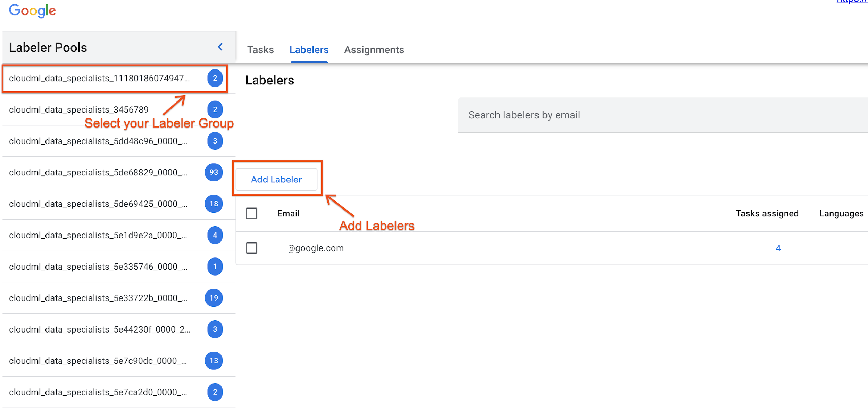Click the count badge for pool 5e335746
The width and height of the screenshot is (868, 410).
pyautogui.click(x=215, y=266)
